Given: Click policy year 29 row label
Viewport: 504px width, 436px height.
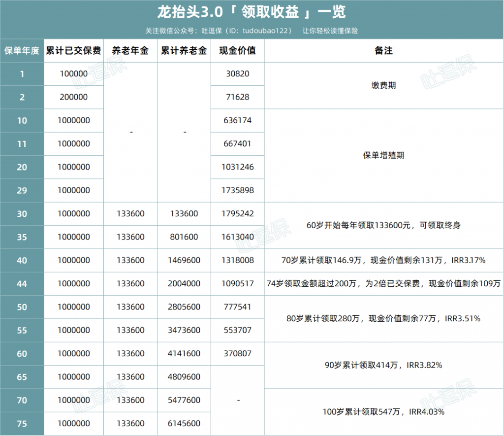Looking at the screenshot, I should pyautogui.click(x=22, y=190).
